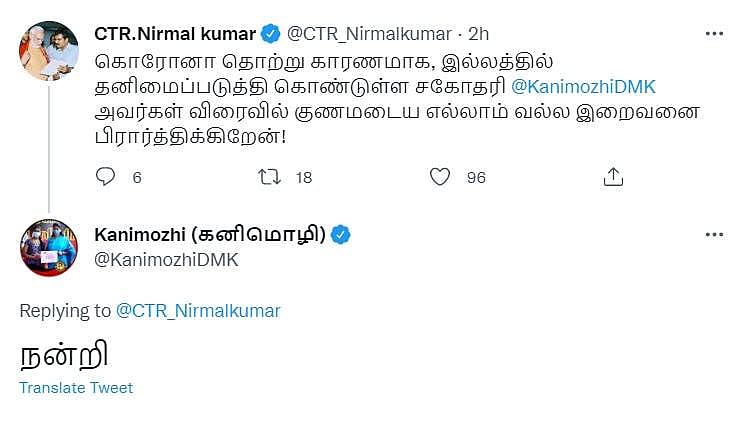Image resolution: width=747 pixels, height=423 pixels.
Task: Like the tweet with the heart icon
Action: (440, 177)
